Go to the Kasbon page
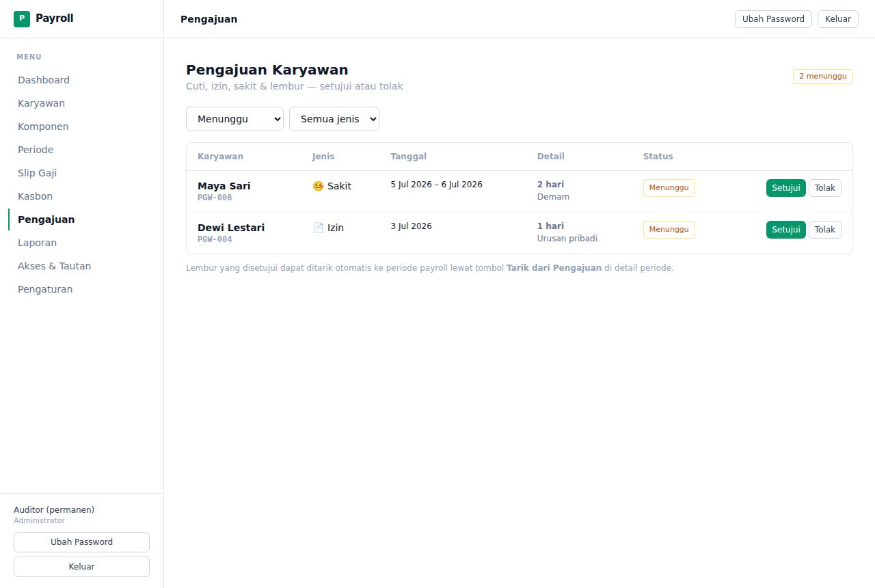 point(35,196)
